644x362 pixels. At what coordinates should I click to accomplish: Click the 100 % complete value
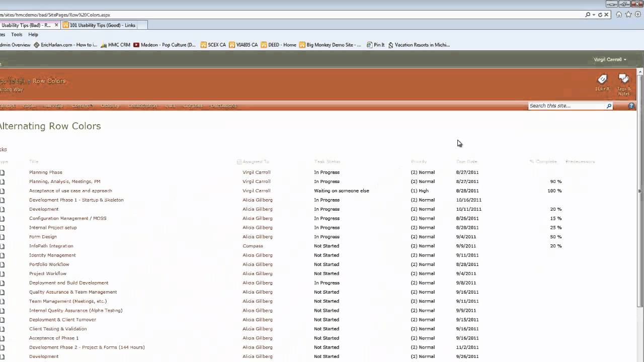pos(554,191)
